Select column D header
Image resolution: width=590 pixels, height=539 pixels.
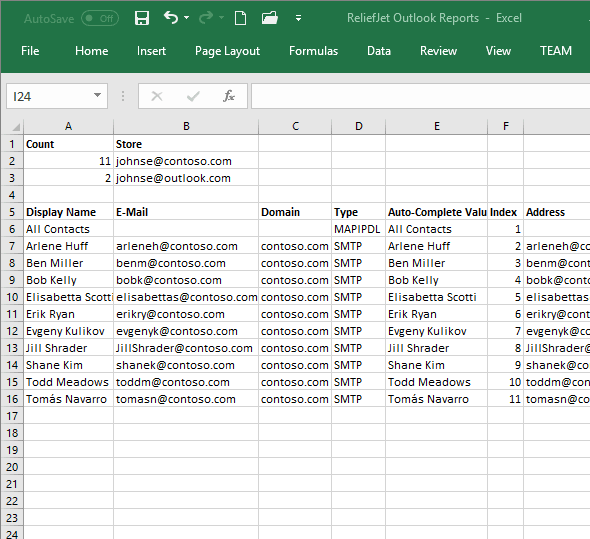point(359,126)
